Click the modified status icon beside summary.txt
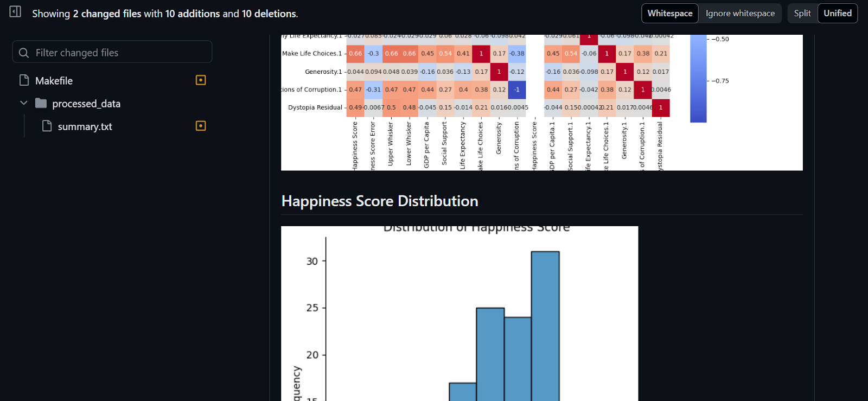The width and height of the screenshot is (868, 401). click(201, 126)
